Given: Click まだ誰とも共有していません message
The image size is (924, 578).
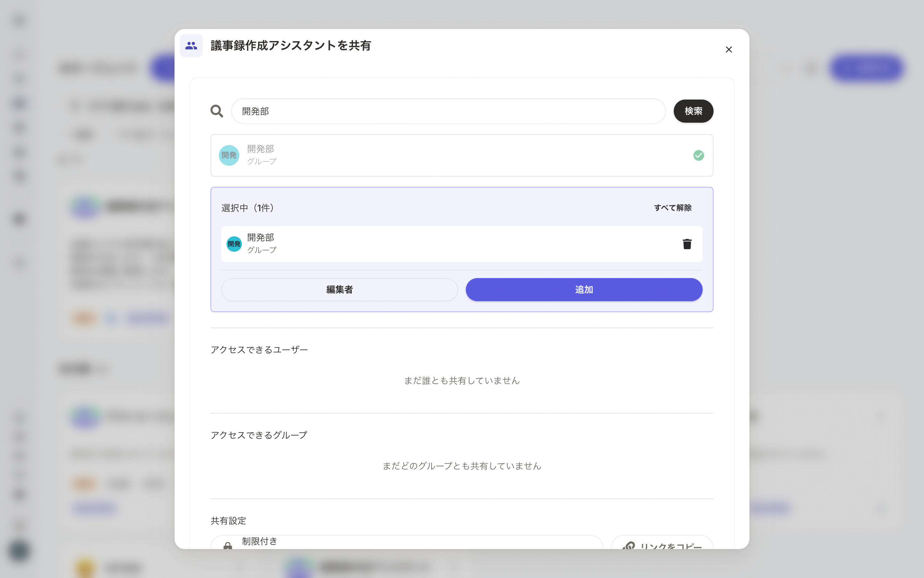Looking at the screenshot, I should (x=462, y=381).
